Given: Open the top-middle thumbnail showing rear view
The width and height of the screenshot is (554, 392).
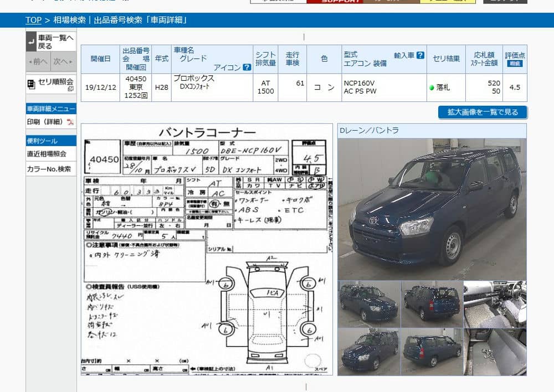Looking at the screenshot, I should pos(432,303).
